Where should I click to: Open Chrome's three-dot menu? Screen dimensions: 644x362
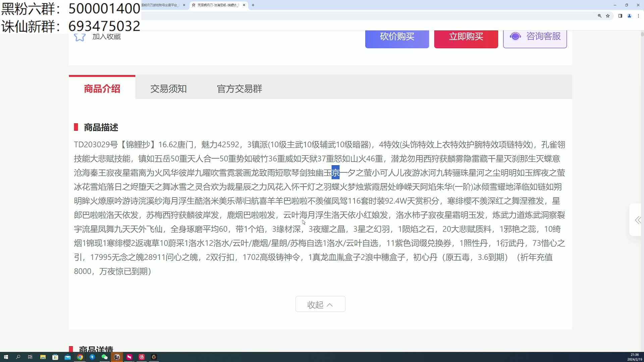pos(639,16)
